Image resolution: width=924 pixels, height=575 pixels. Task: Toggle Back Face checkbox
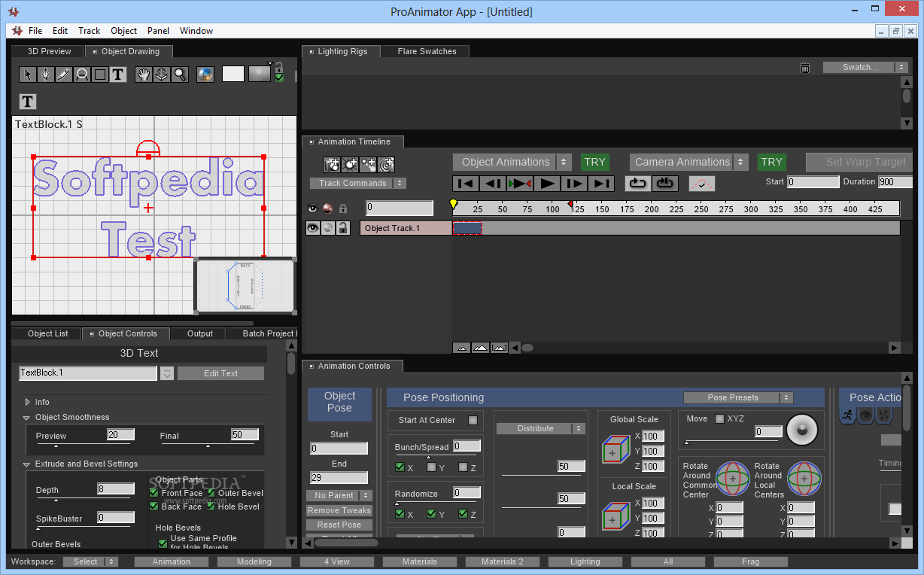click(153, 507)
